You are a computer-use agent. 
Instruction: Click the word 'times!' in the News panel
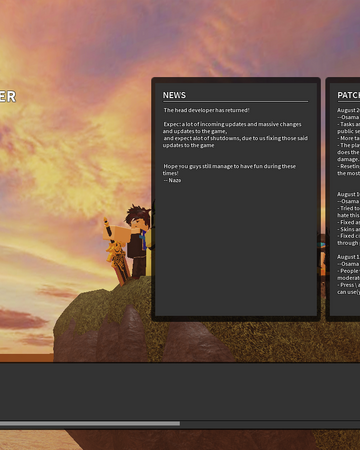point(170,173)
